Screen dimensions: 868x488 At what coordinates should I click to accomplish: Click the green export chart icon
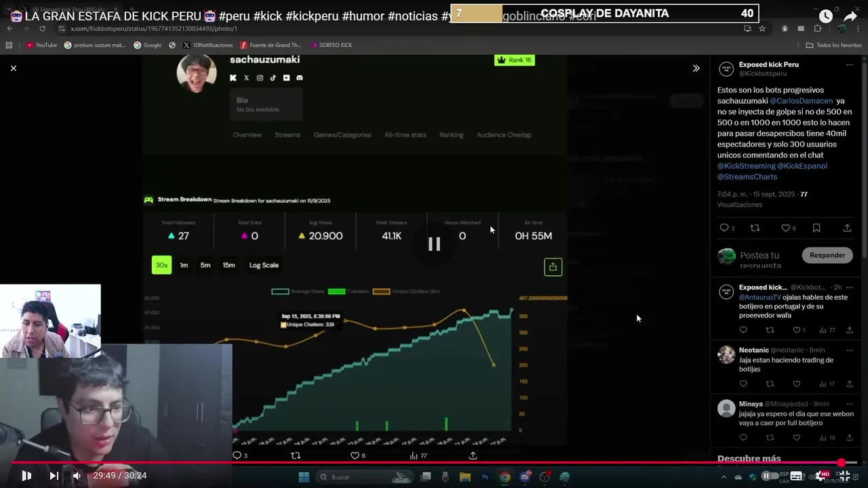click(x=553, y=267)
